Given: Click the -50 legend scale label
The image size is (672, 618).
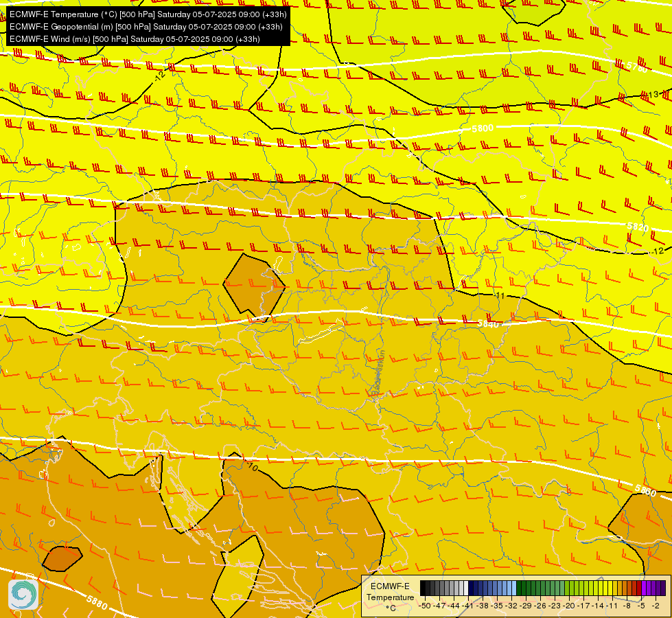Looking at the screenshot, I should (424, 606).
